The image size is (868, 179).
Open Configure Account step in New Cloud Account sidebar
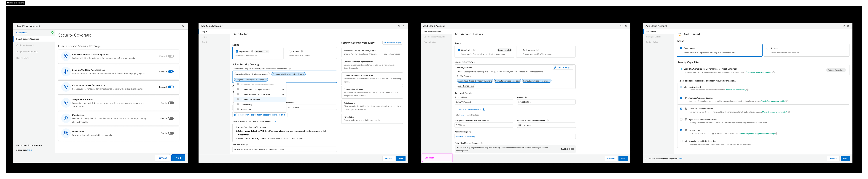click(x=25, y=45)
